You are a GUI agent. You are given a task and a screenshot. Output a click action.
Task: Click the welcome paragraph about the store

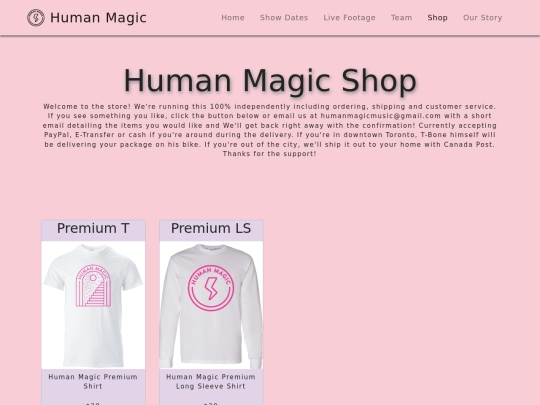(x=270, y=130)
